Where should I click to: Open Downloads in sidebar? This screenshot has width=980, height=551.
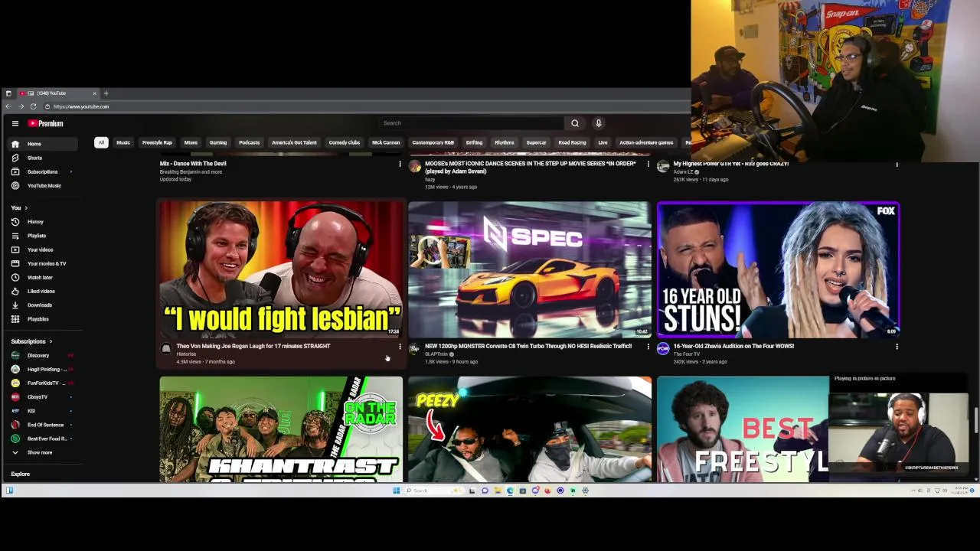pyautogui.click(x=39, y=305)
